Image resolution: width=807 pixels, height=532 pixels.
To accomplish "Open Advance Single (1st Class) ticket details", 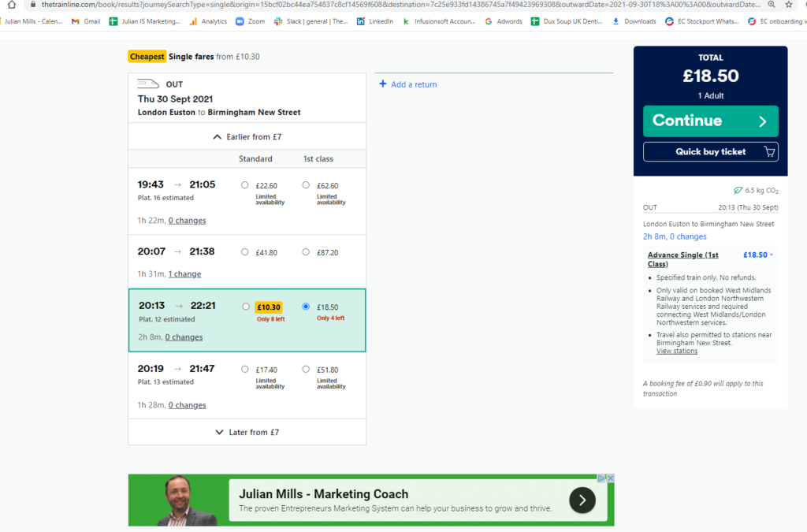I will [682, 259].
